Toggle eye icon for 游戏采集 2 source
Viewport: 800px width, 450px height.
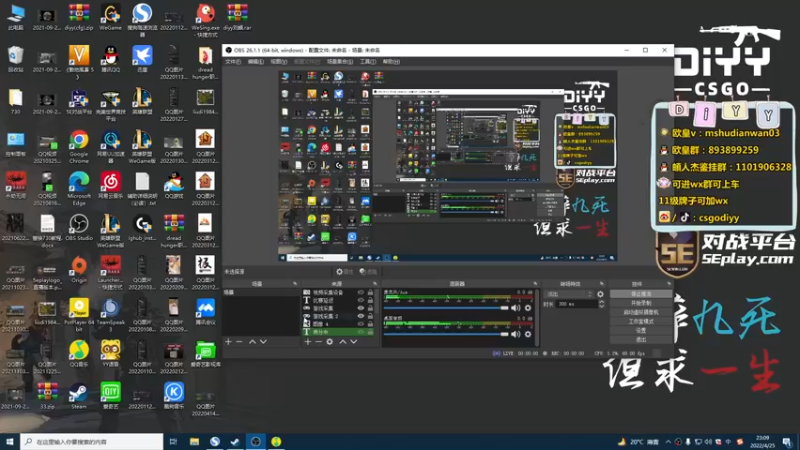[361, 316]
